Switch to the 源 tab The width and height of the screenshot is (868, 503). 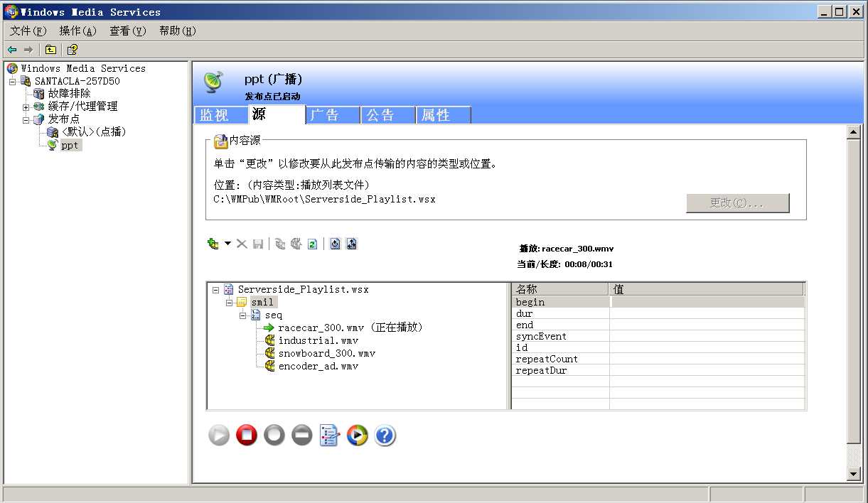tap(277, 114)
